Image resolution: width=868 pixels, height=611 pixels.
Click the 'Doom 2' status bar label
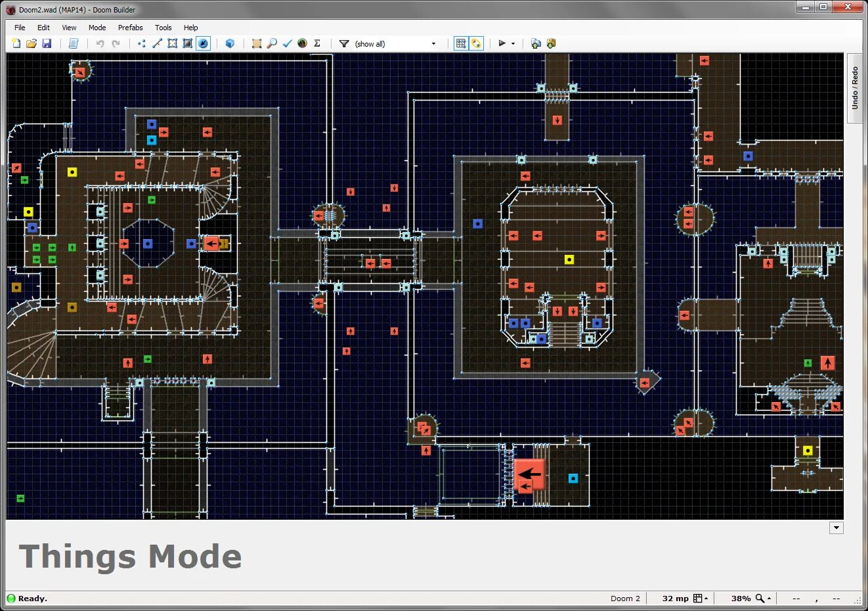pos(625,599)
